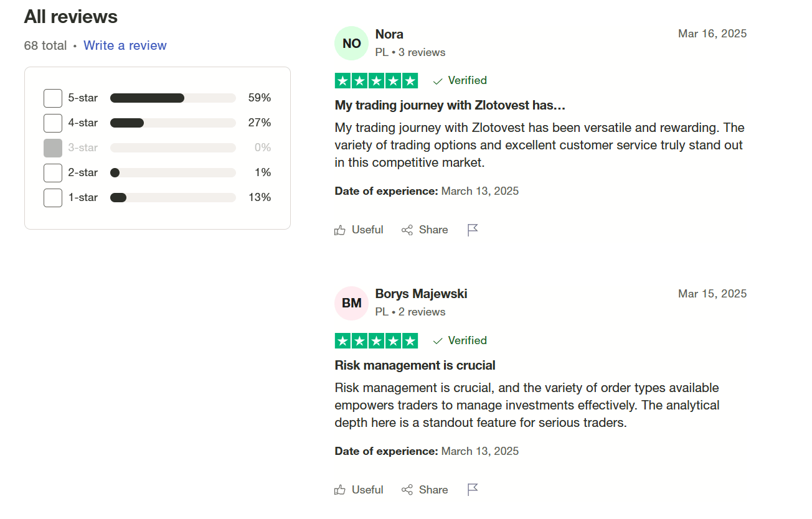Open the Write a review link
This screenshot has width=812, height=519.
click(125, 45)
